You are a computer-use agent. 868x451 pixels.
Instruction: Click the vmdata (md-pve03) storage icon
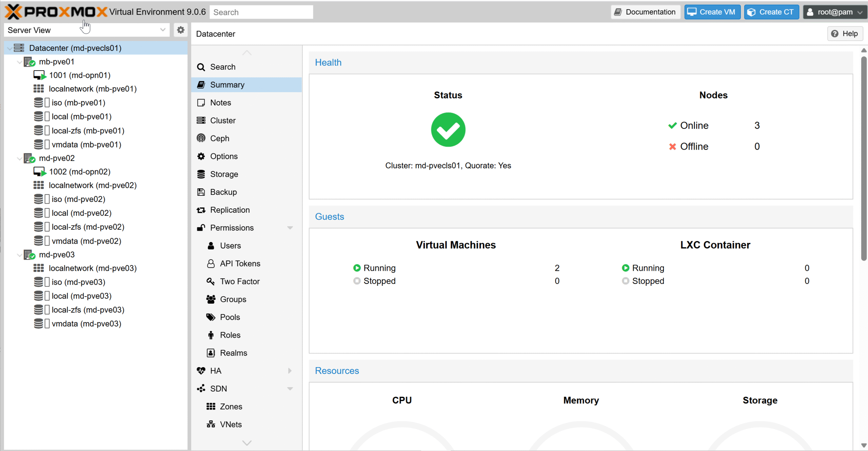point(39,323)
